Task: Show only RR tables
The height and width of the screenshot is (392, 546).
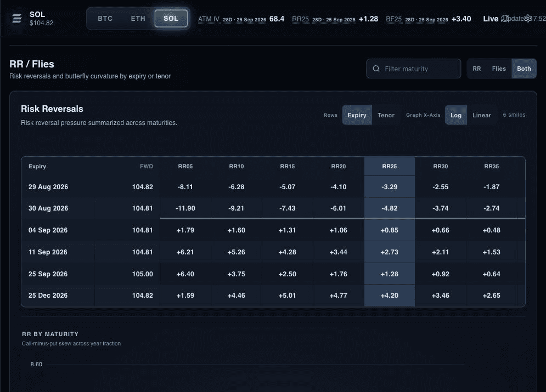Action: point(477,69)
